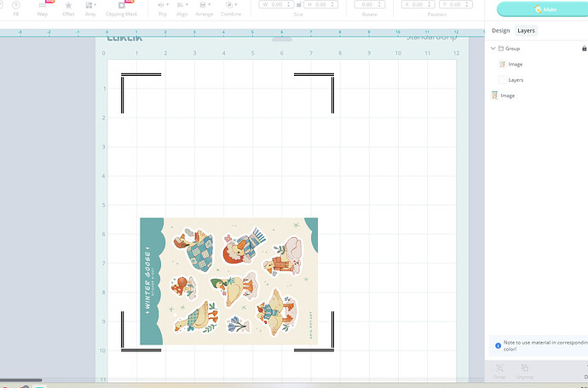Click the Rotate angle input field
Screen dimensions: 588x388
367,4
